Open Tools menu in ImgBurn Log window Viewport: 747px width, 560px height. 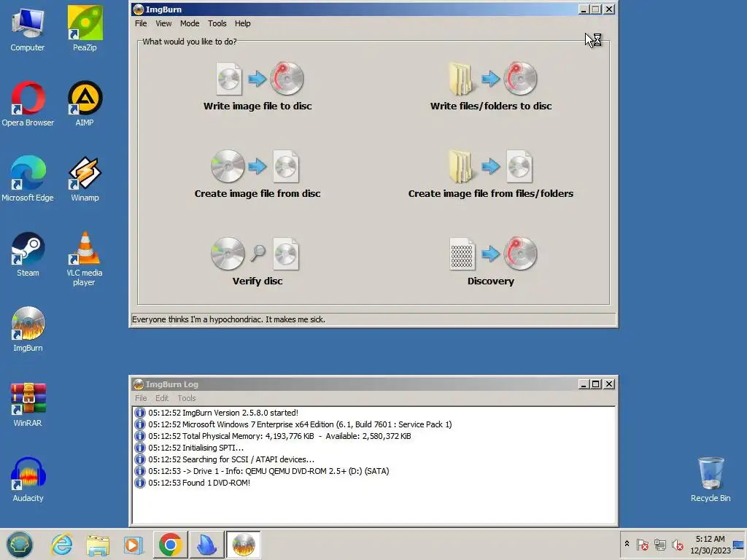coord(187,398)
